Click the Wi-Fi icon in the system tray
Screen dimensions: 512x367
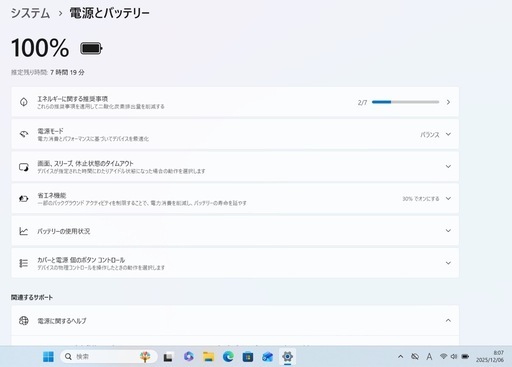(x=443, y=356)
